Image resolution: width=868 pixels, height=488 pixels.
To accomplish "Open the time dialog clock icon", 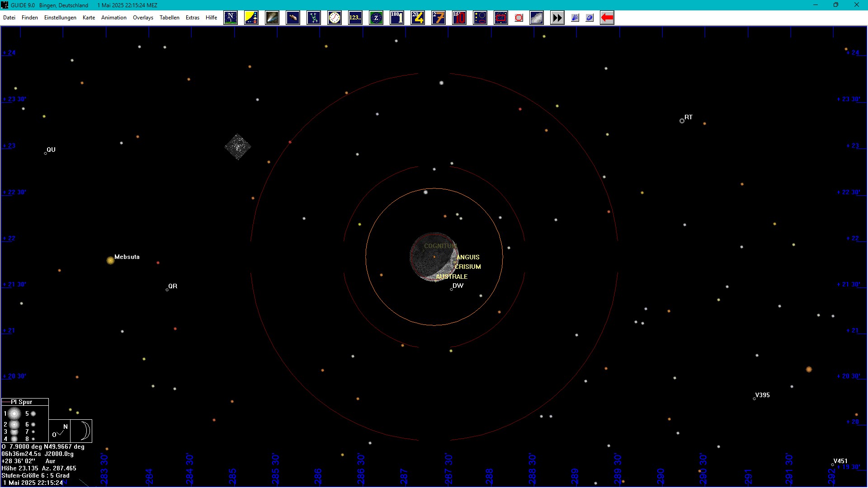I will coord(335,18).
